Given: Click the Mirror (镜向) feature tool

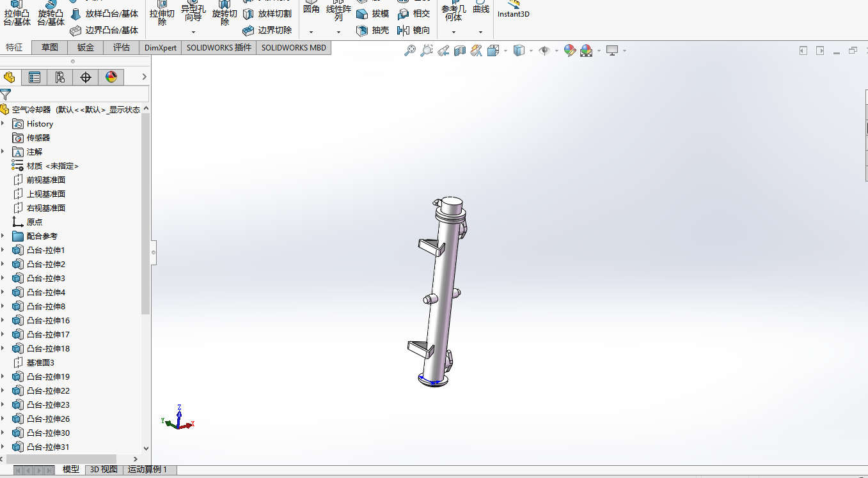Looking at the screenshot, I should 413,30.
